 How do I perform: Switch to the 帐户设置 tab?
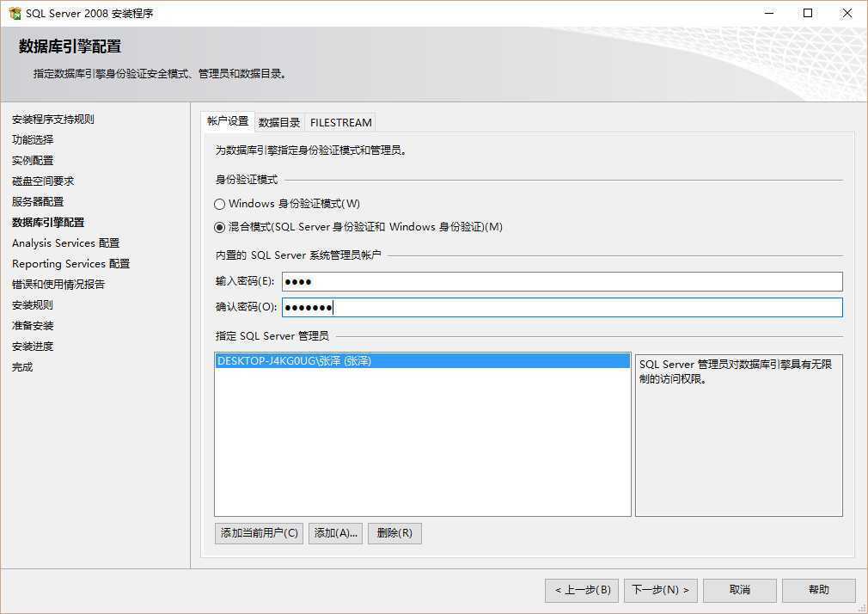[x=228, y=121]
